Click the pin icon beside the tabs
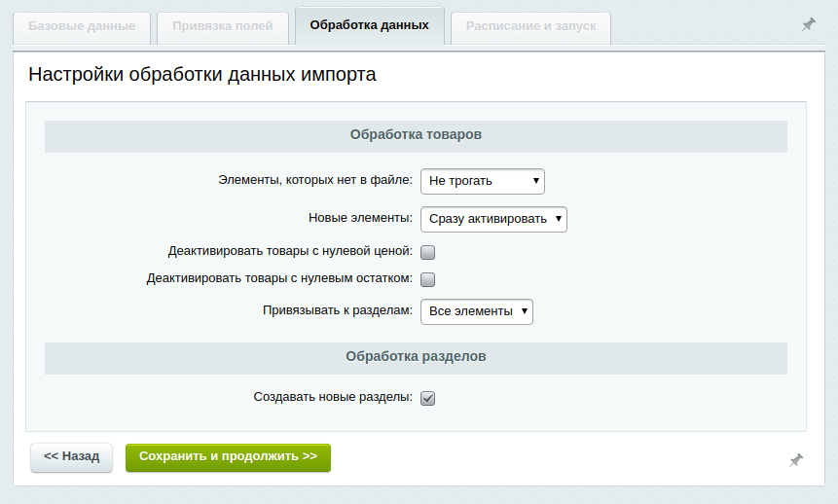Image resolution: width=838 pixels, height=504 pixels. [x=808, y=25]
